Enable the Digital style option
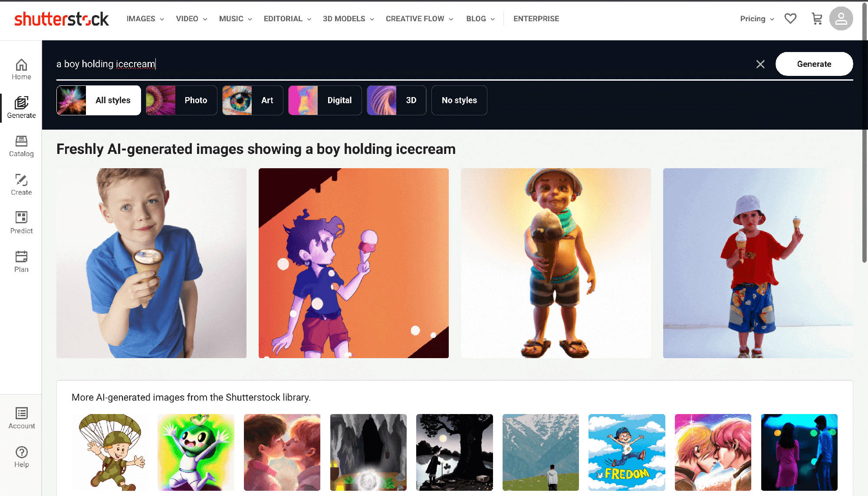 339,100
